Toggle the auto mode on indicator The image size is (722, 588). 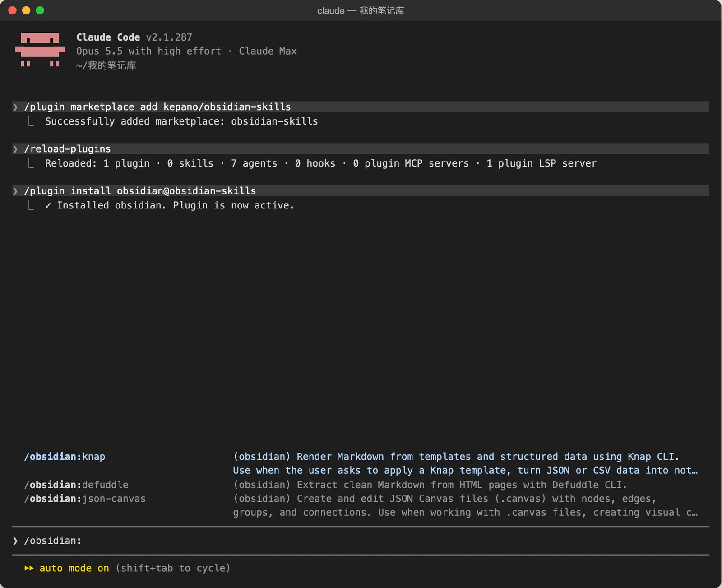coord(74,568)
